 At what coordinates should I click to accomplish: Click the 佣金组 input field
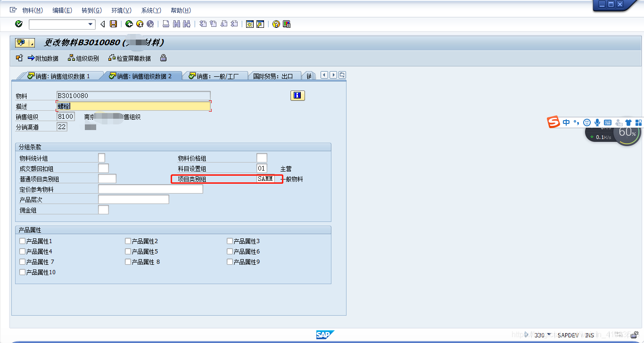103,210
